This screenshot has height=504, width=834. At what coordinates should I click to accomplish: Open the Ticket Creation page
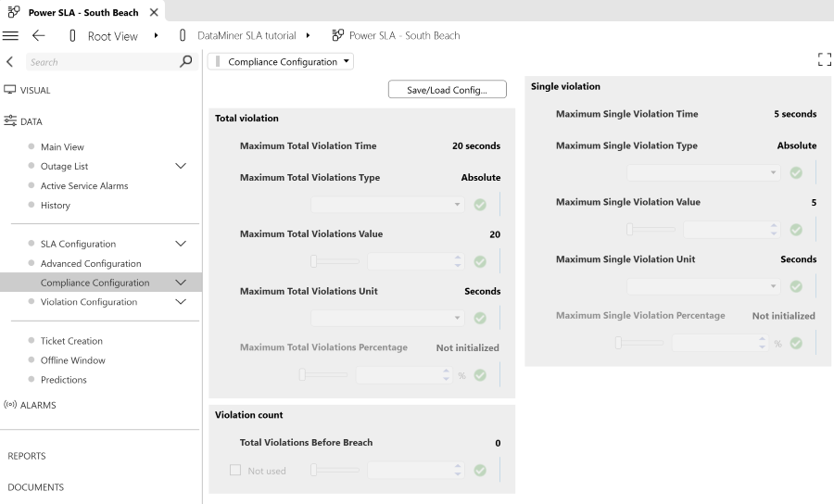[x=71, y=341]
